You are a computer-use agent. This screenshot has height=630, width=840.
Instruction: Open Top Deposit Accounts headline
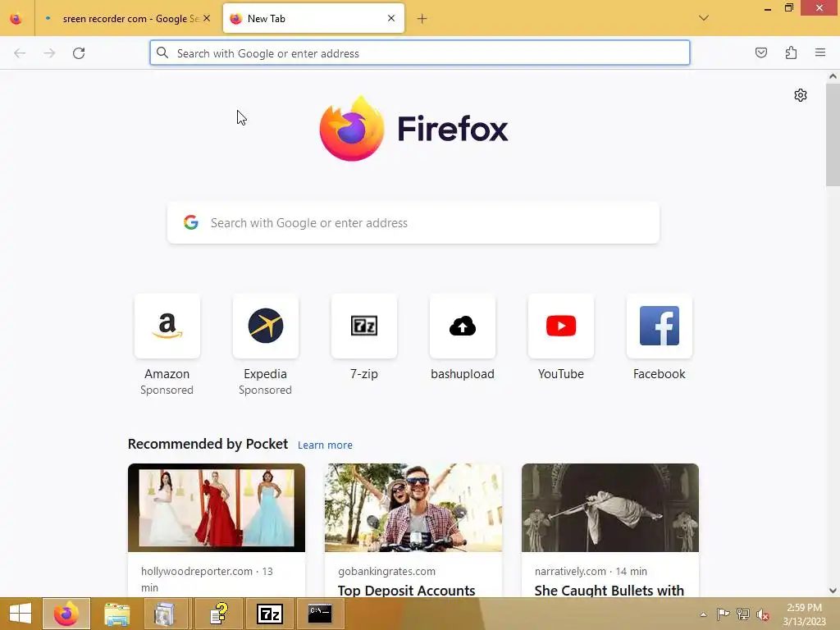[x=407, y=591]
